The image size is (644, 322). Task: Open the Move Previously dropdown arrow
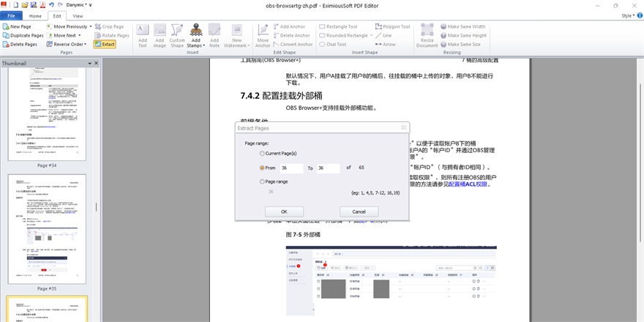[90, 26]
